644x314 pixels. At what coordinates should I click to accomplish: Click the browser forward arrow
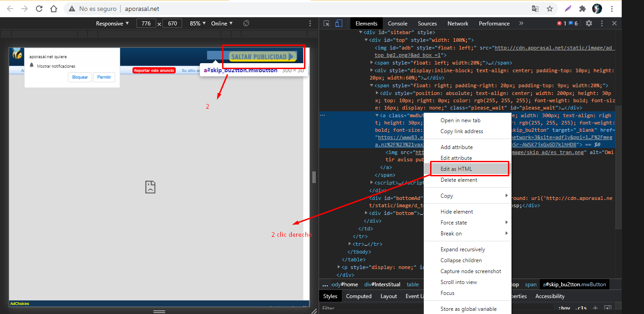tap(25, 9)
